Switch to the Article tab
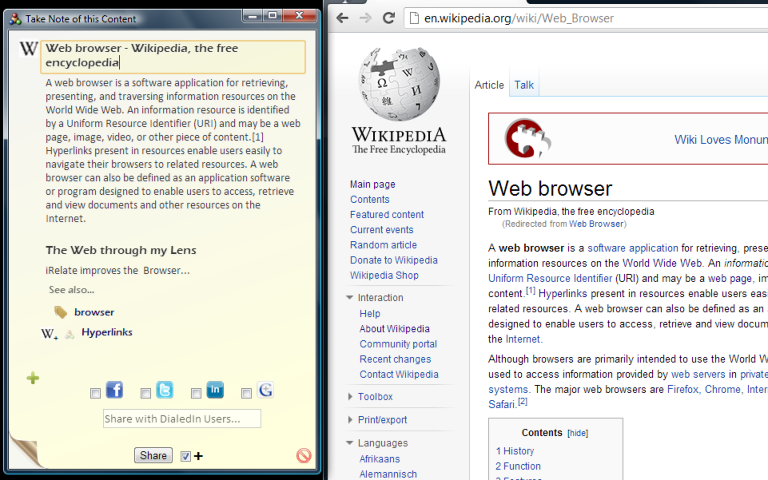The width and height of the screenshot is (768, 480). (489, 85)
